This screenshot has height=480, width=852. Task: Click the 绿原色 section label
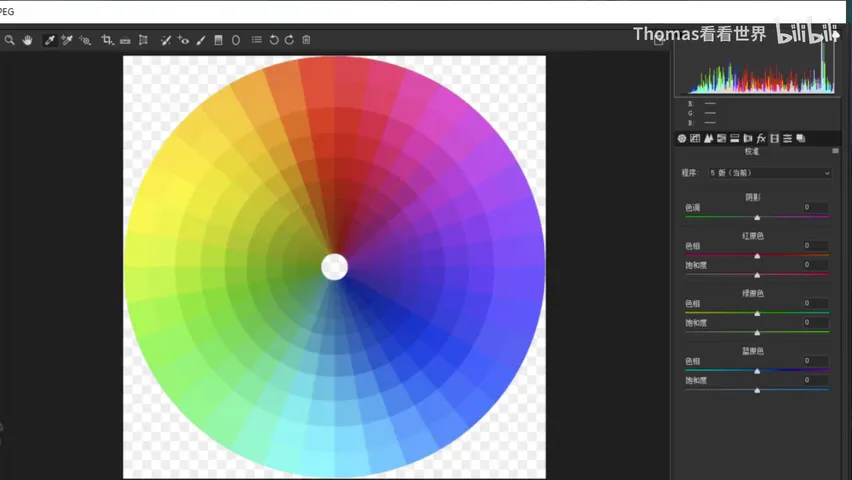[x=753, y=294]
